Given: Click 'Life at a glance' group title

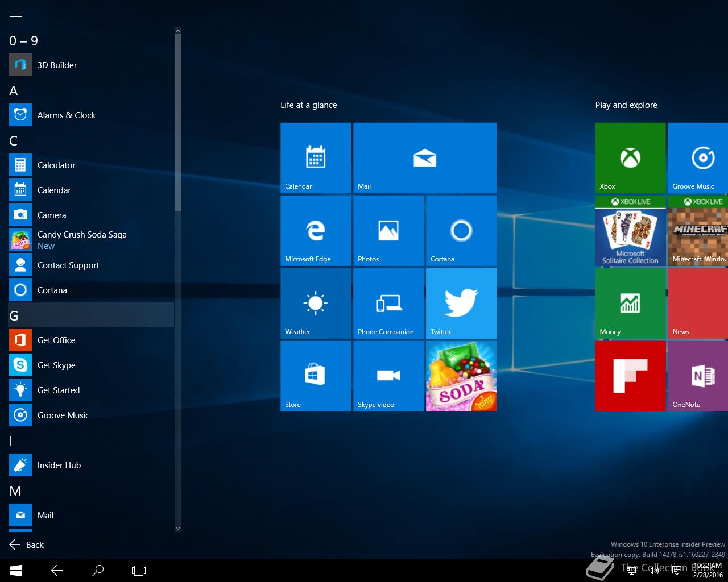Looking at the screenshot, I should [x=308, y=105].
